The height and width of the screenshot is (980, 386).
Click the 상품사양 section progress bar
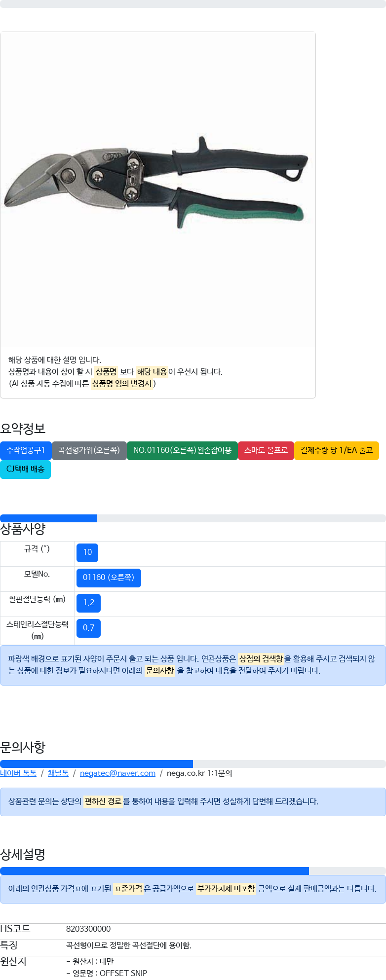[x=193, y=518]
